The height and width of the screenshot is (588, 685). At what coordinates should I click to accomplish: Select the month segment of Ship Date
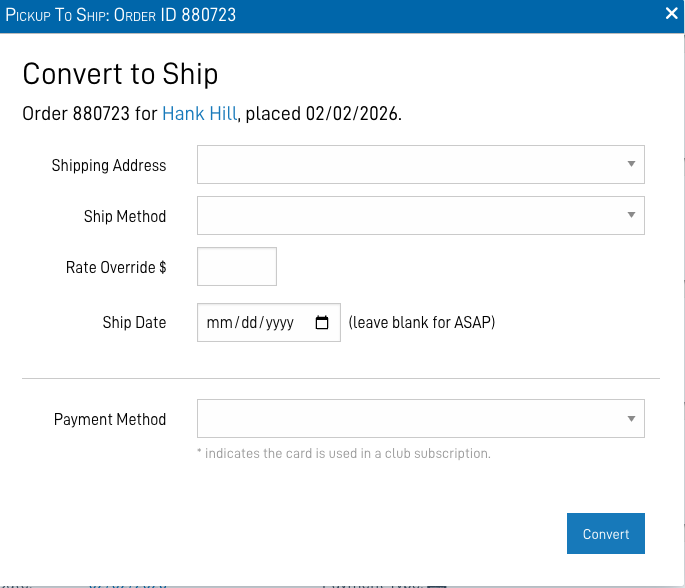pos(217,323)
